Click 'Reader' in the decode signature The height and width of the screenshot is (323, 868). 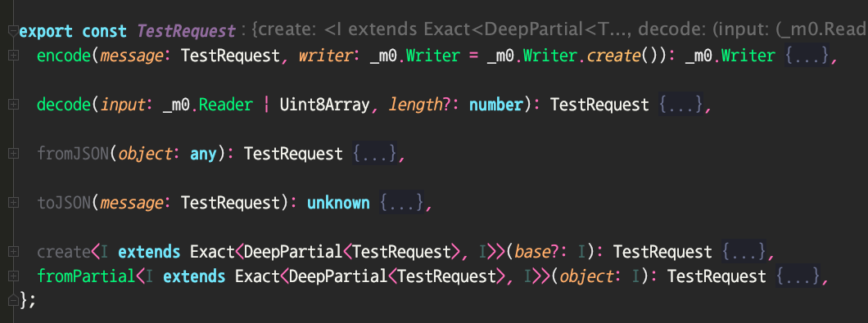point(226,105)
